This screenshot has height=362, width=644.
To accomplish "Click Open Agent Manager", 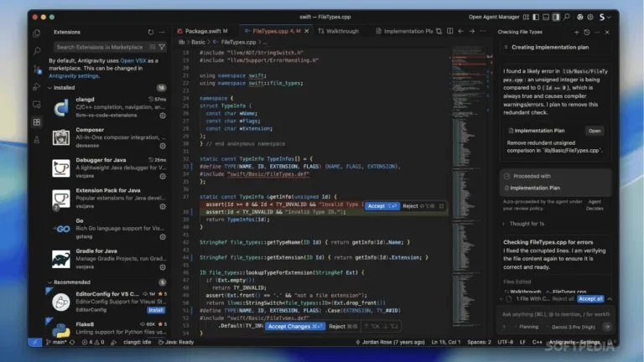I will coord(494,17).
